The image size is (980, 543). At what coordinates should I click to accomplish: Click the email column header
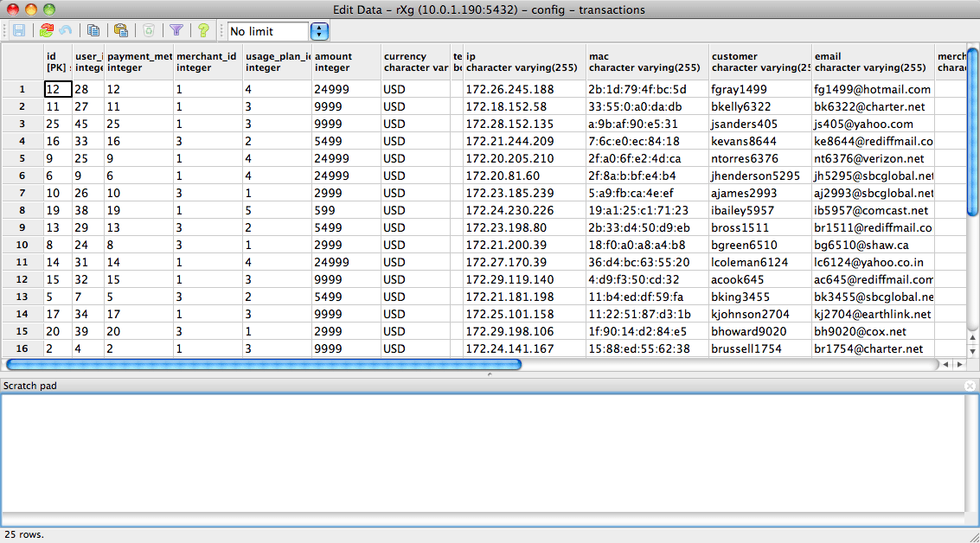872,62
